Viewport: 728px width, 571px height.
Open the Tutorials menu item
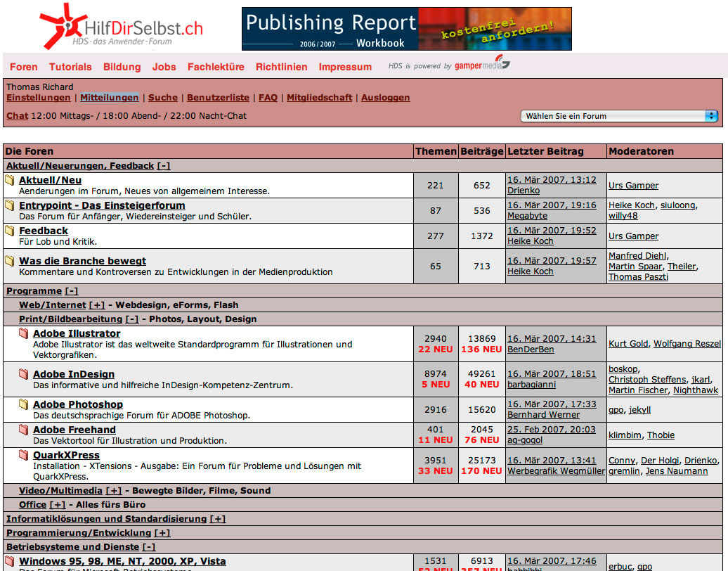70,67
